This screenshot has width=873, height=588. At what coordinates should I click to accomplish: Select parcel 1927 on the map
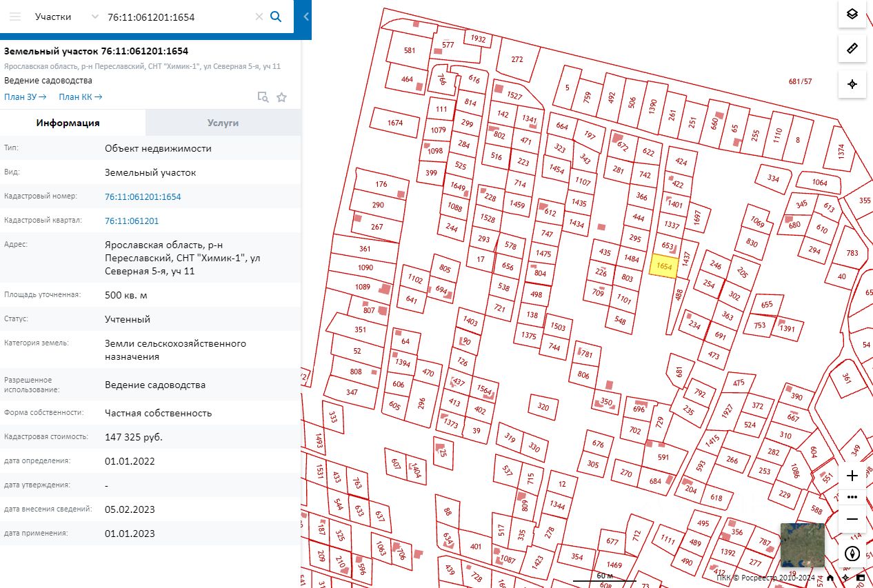click(x=727, y=412)
